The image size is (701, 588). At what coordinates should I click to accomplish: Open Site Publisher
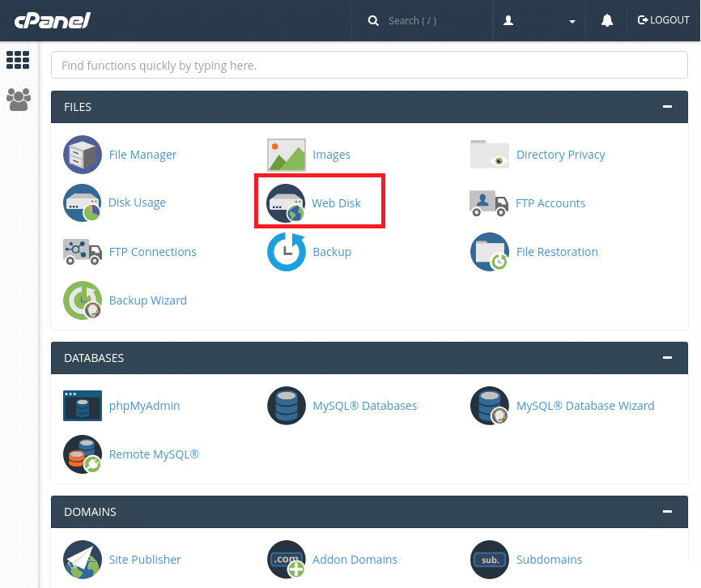point(145,559)
